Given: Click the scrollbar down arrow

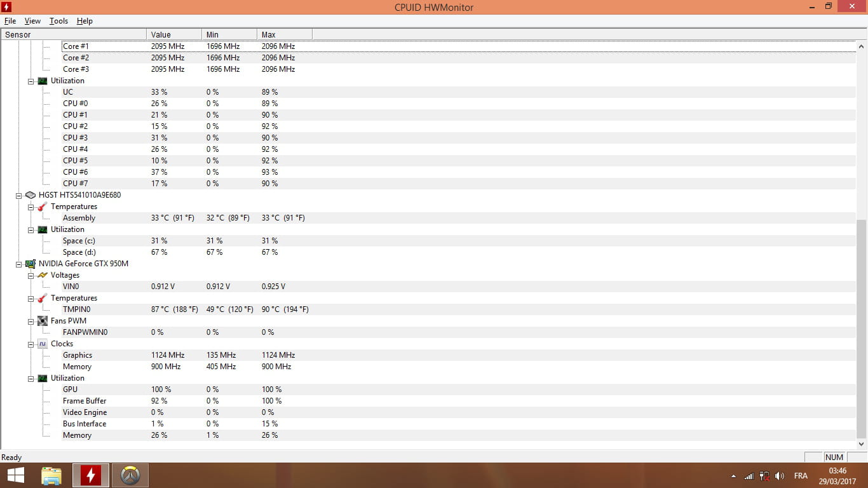Looking at the screenshot, I should tap(862, 444).
